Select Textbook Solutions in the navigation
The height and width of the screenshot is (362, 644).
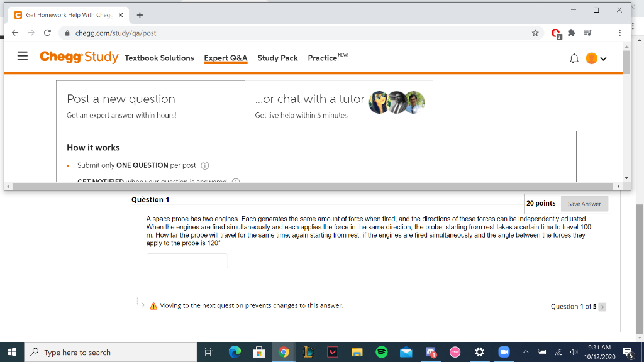158,58
